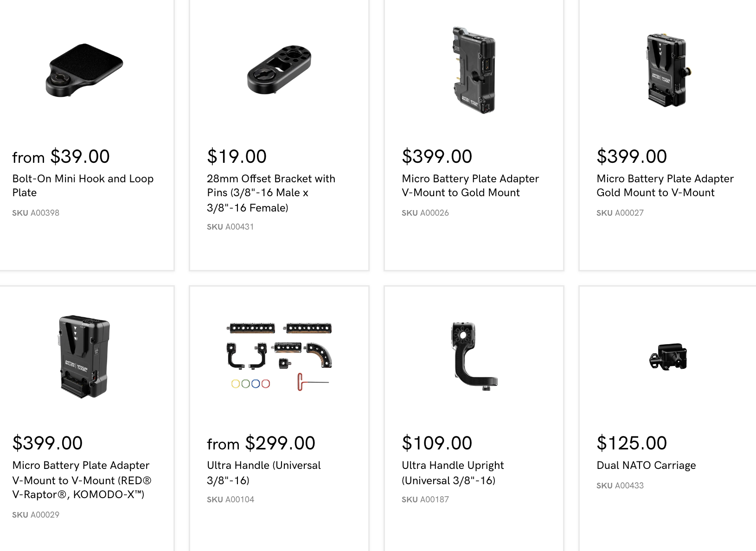The image size is (756, 551).
Task: Click the Ultra Handle (Universal 3/8"-16) title
Action: 263,472
